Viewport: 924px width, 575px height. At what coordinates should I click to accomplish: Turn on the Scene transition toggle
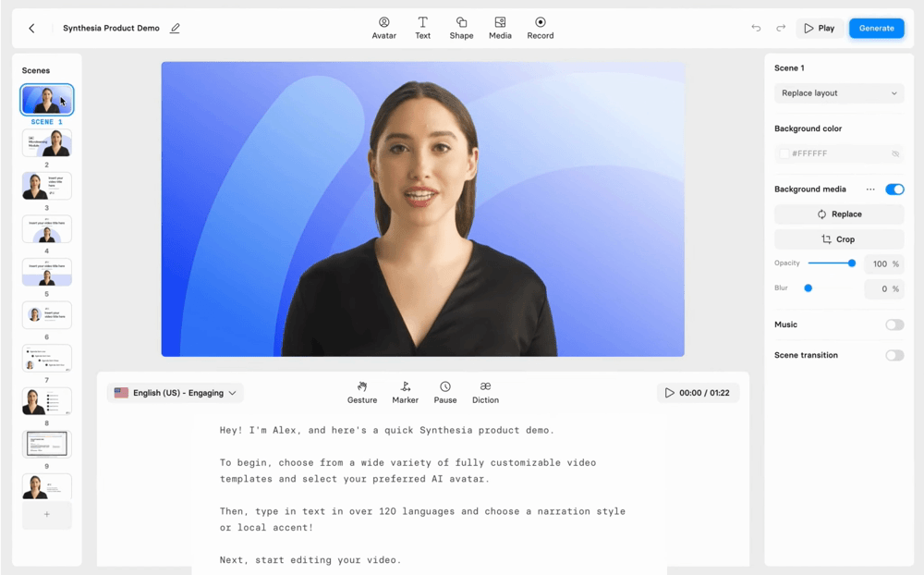click(x=894, y=355)
